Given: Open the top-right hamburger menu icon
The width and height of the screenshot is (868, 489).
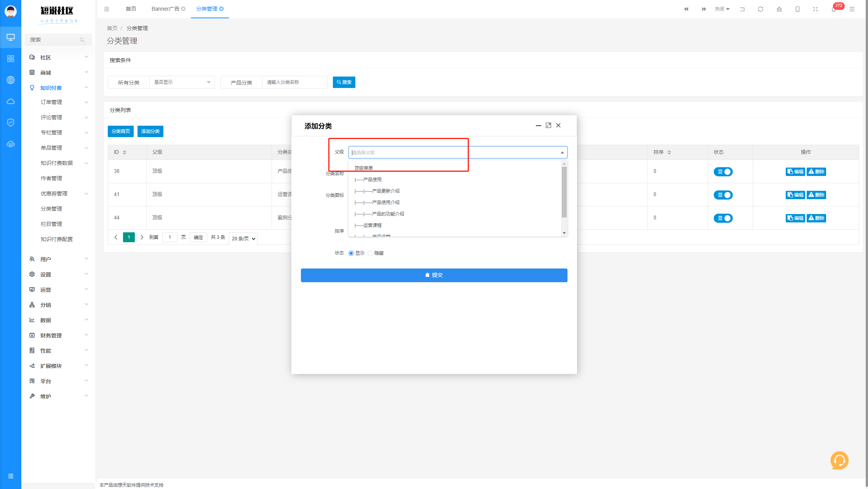Looking at the screenshot, I should (x=852, y=9).
